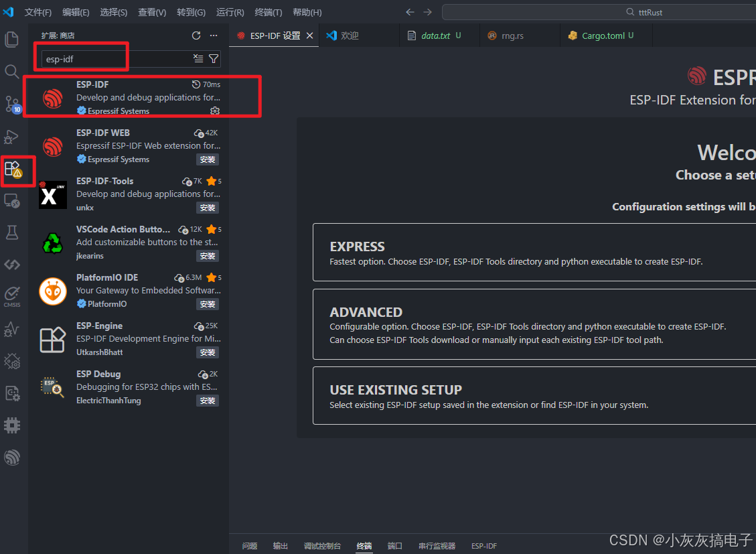Open the 串行监视器 panel tab

[x=437, y=546]
